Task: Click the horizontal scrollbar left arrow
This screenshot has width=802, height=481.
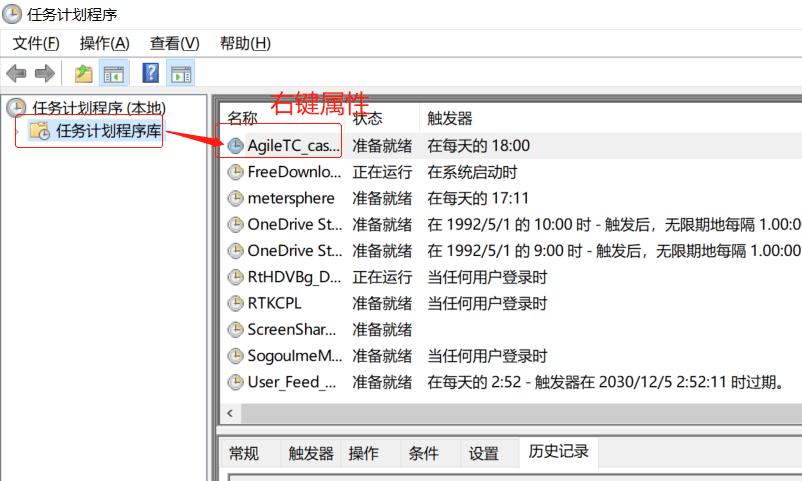Action: tap(230, 413)
